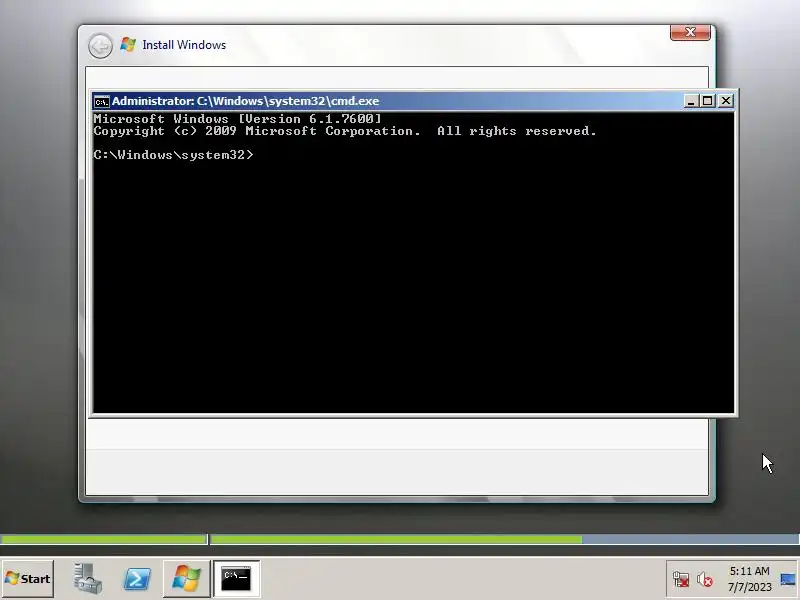The image size is (800, 600).
Task: Open Windows PowerShell from the taskbar
Action: tap(137, 579)
